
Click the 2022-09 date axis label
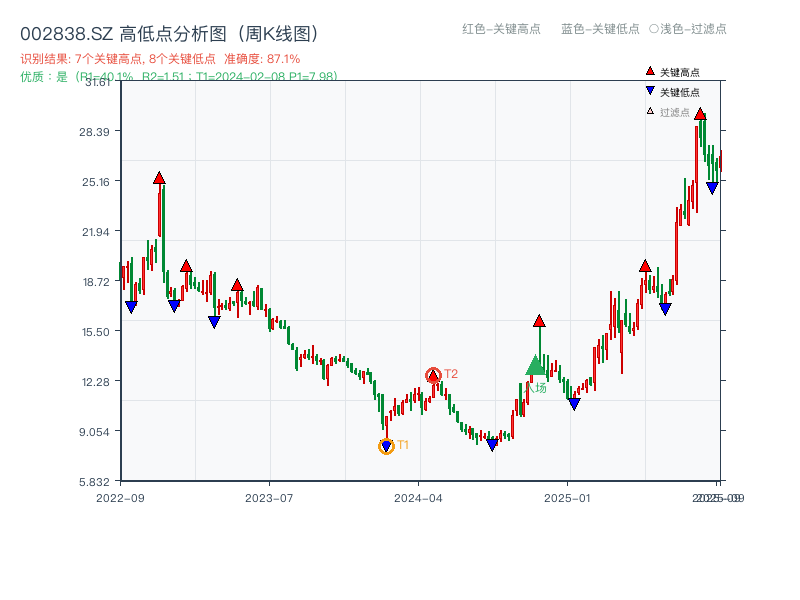pyautogui.click(x=120, y=498)
